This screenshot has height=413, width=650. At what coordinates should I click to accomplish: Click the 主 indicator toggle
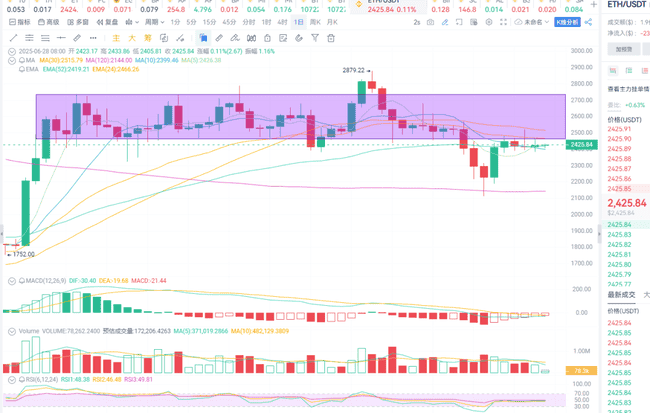[116, 38]
